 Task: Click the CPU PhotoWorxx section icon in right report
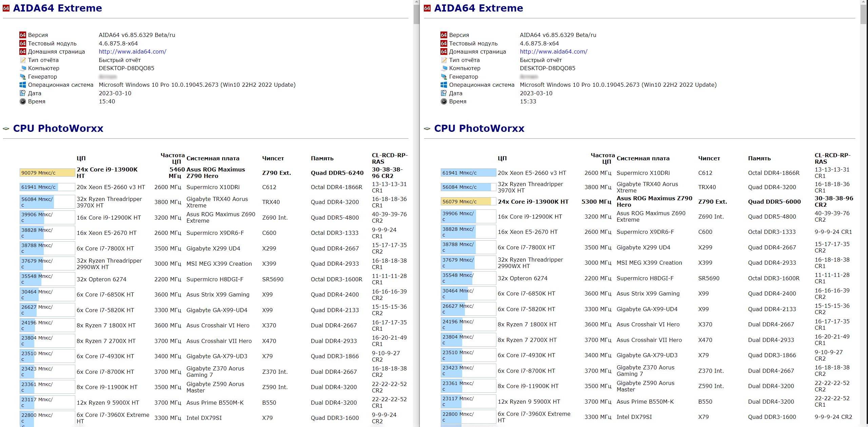427,128
